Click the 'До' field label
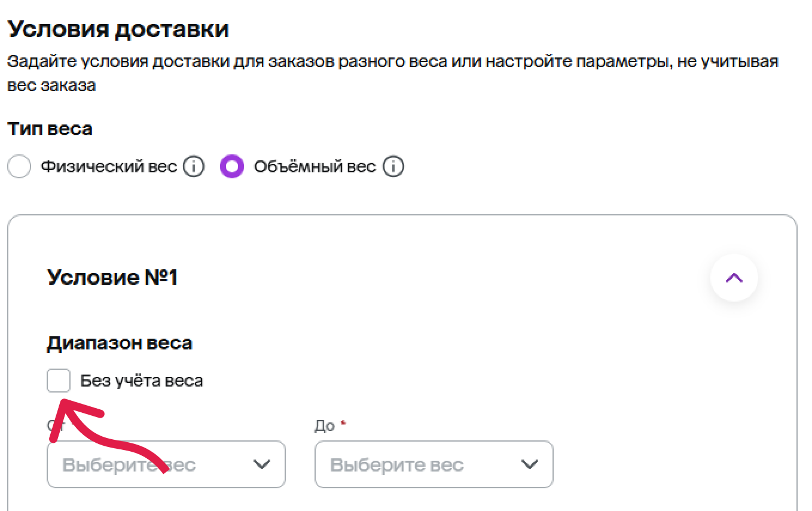The image size is (812, 511). click(x=324, y=426)
